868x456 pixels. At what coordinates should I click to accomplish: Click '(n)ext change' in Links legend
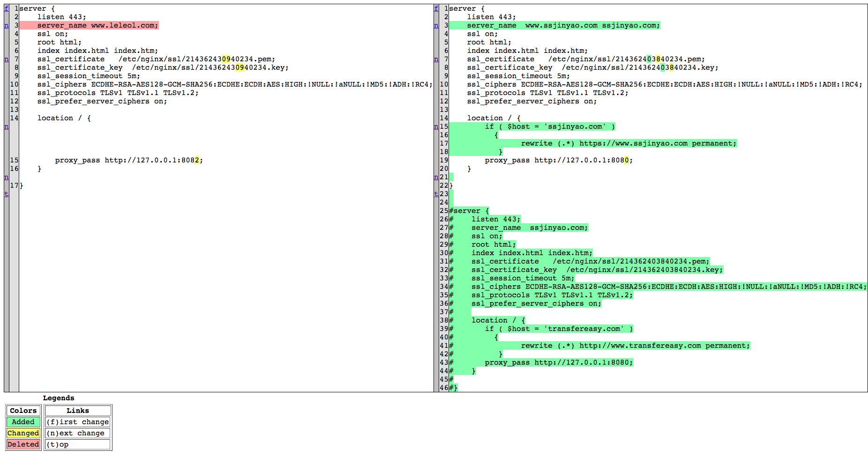click(x=78, y=433)
